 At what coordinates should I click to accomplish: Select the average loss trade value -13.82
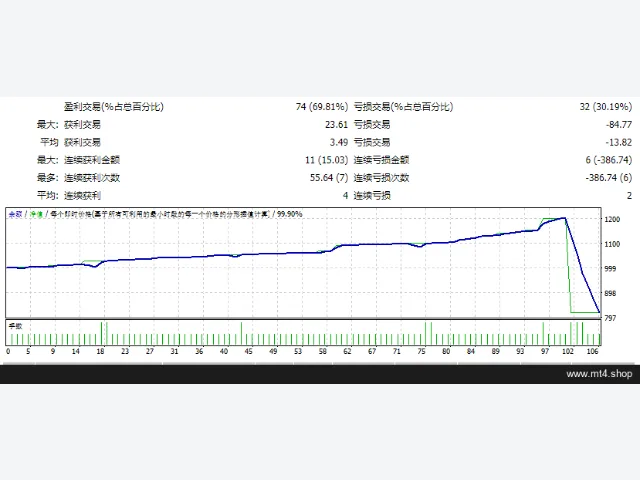619,142
